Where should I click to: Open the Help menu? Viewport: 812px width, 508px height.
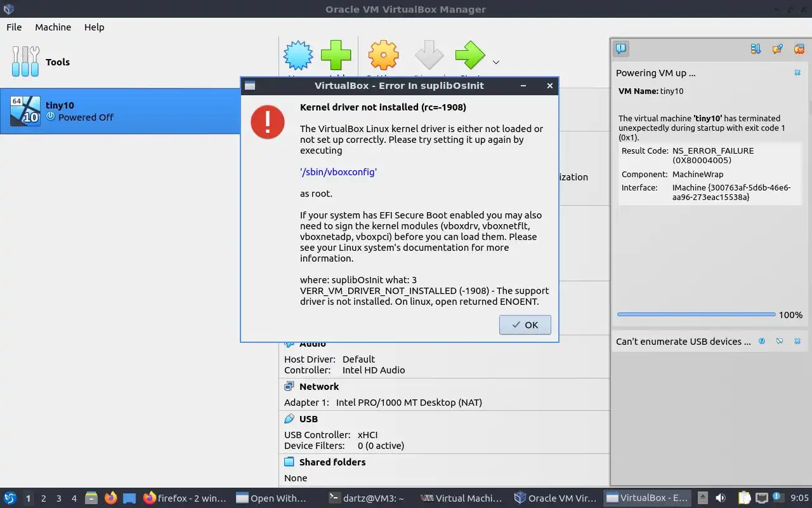click(95, 27)
